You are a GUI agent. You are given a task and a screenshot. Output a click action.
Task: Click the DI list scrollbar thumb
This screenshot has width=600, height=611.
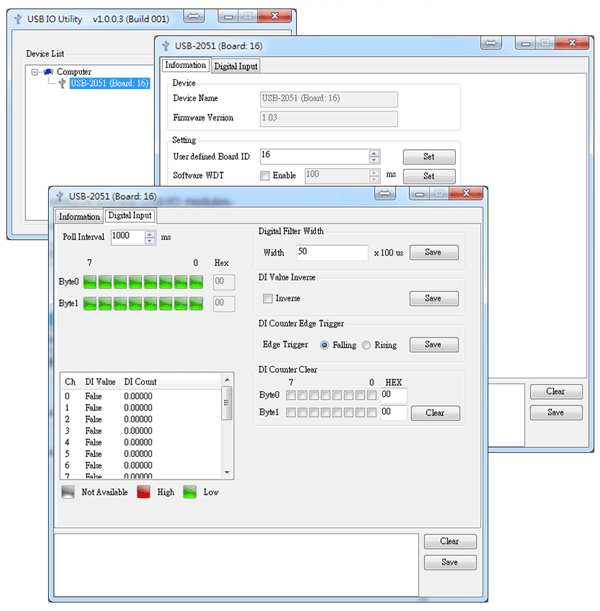pos(227,403)
